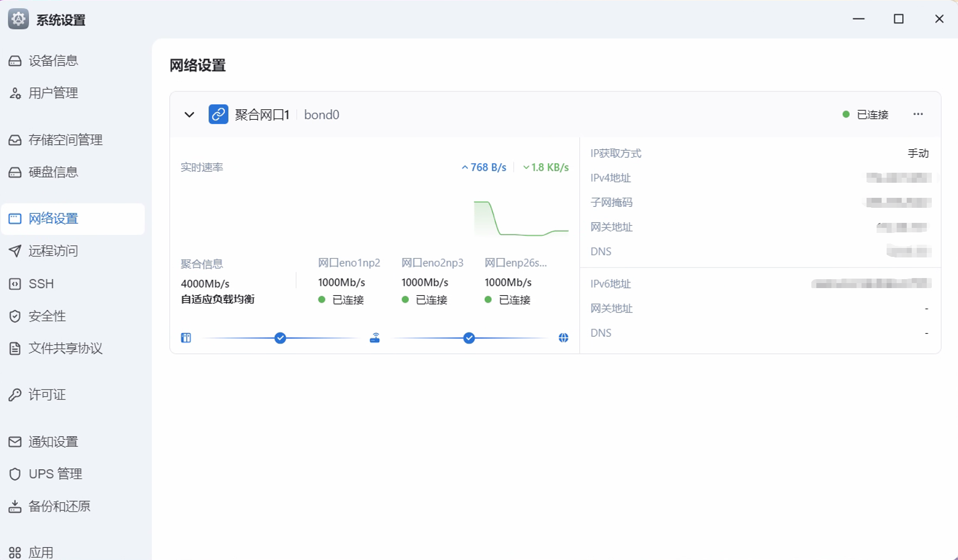
Task: Click the internet globe icon
Action: point(563,338)
